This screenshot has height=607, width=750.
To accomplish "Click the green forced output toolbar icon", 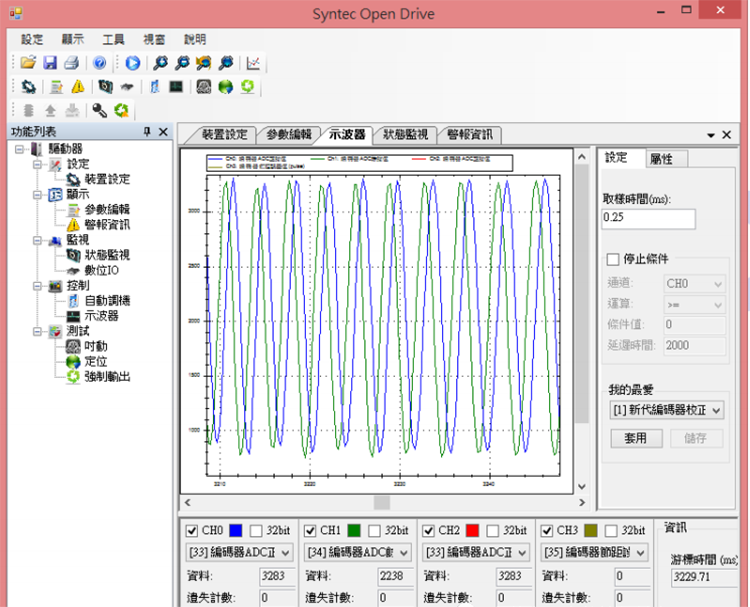I will click(x=247, y=87).
